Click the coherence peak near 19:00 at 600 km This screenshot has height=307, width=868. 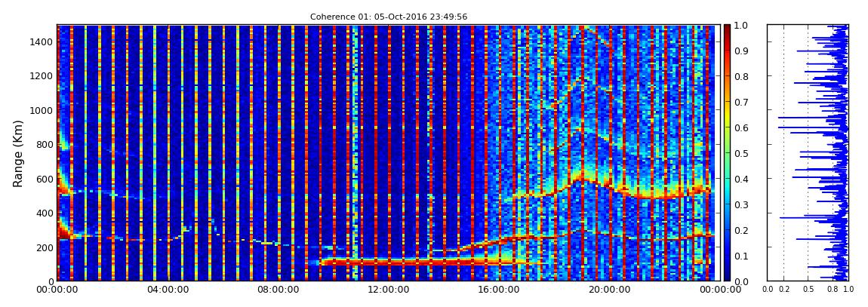tap(580, 178)
